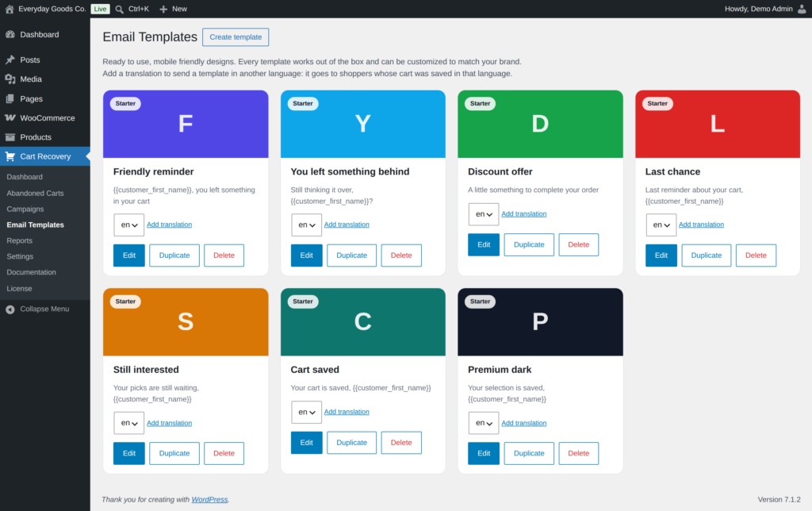Click the WooCommerce logo icon
The image size is (812, 511).
(10, 117)
